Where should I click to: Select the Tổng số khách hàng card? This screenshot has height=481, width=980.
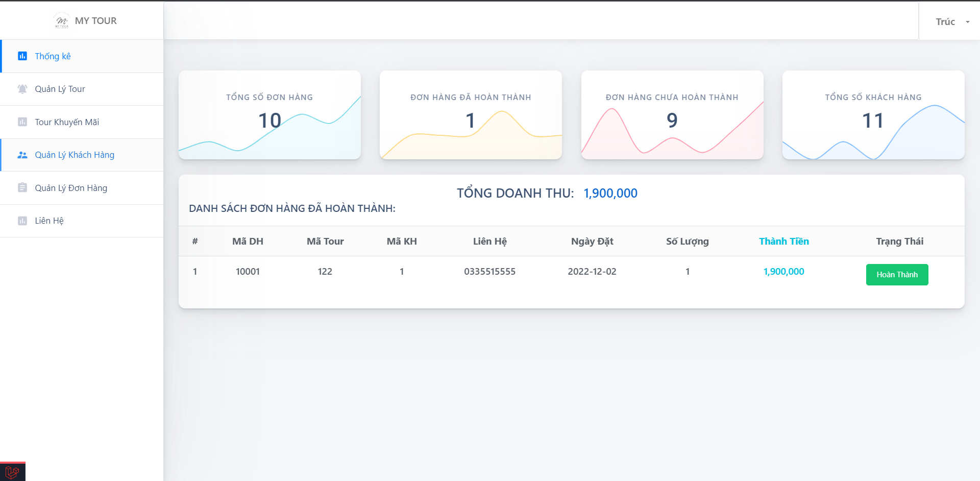873,115
